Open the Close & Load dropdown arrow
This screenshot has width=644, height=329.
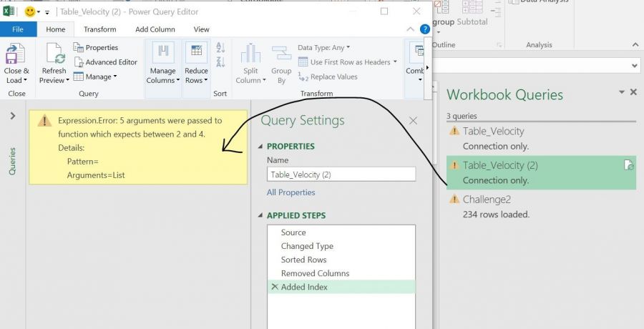tap(25, 81)
